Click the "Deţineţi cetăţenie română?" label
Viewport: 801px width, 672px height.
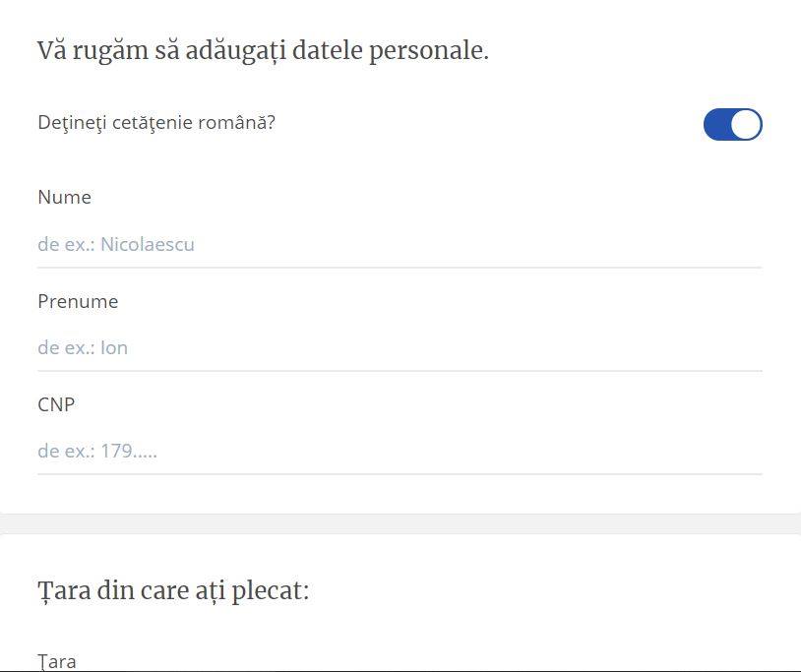156,123
